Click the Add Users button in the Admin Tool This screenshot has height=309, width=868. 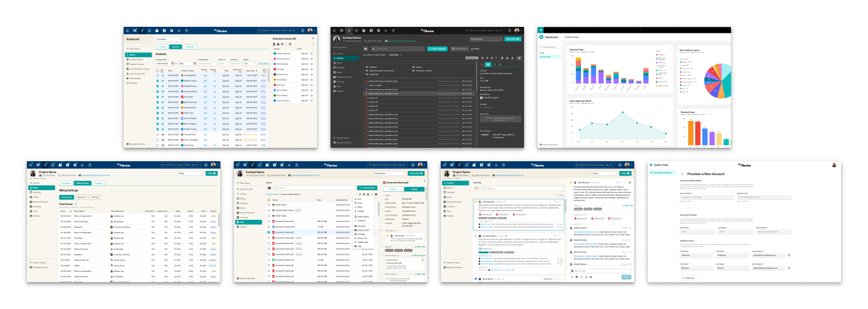click(x=688, y=278)
